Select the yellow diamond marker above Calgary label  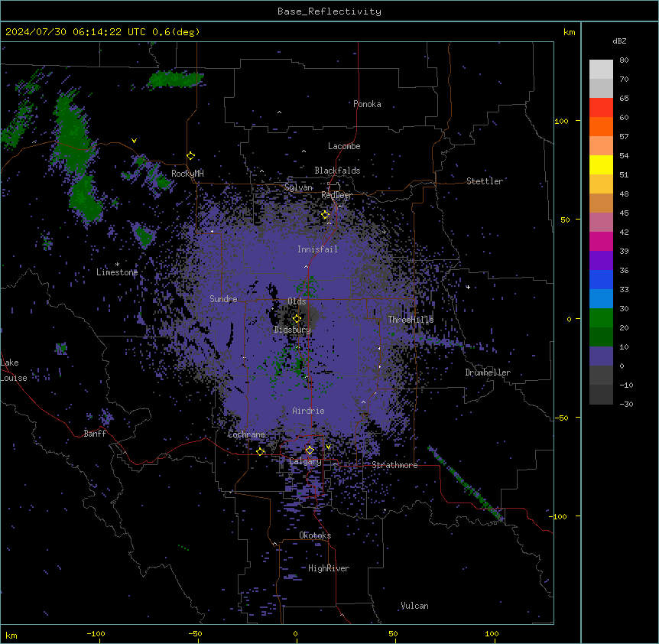(310, 450)
